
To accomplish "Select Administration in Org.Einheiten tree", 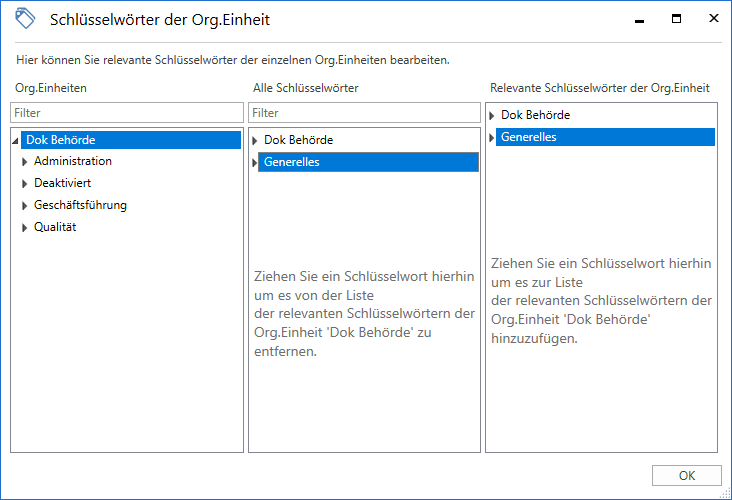I will tap(72, 161).
